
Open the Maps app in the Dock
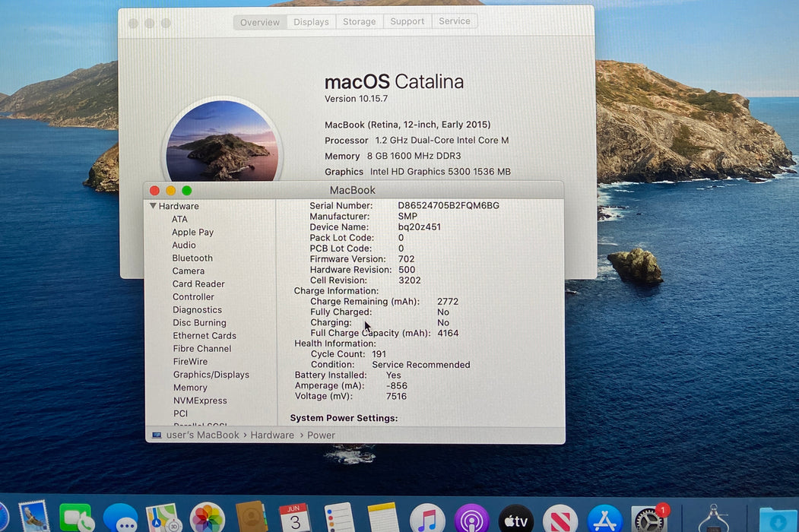(164, 519)
